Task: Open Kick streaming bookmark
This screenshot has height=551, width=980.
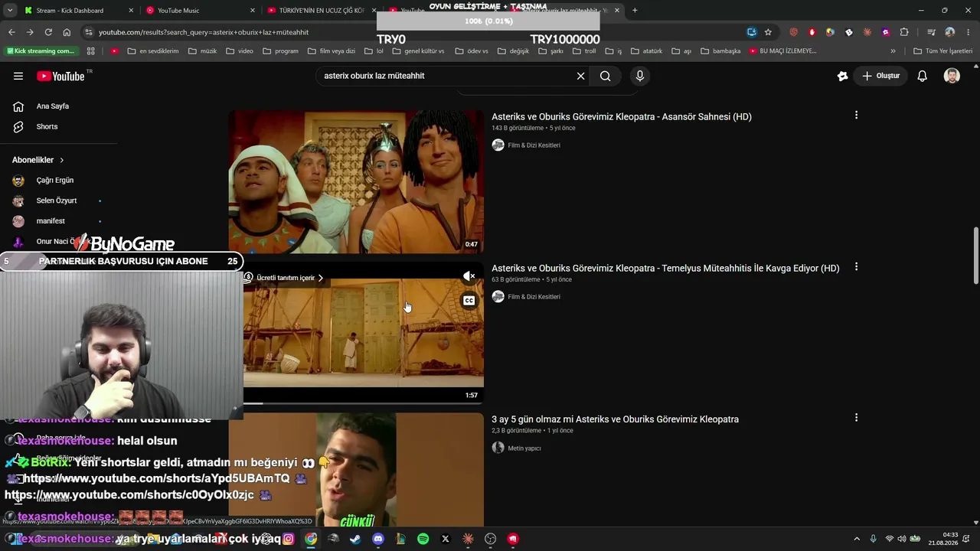Action: pos(41,51)
